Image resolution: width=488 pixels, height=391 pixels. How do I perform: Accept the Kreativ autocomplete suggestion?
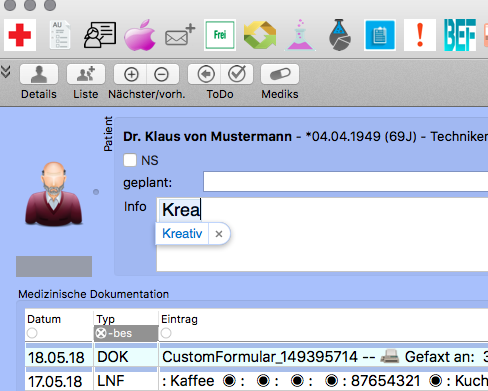pyautogui.click(x=182, y=234)
